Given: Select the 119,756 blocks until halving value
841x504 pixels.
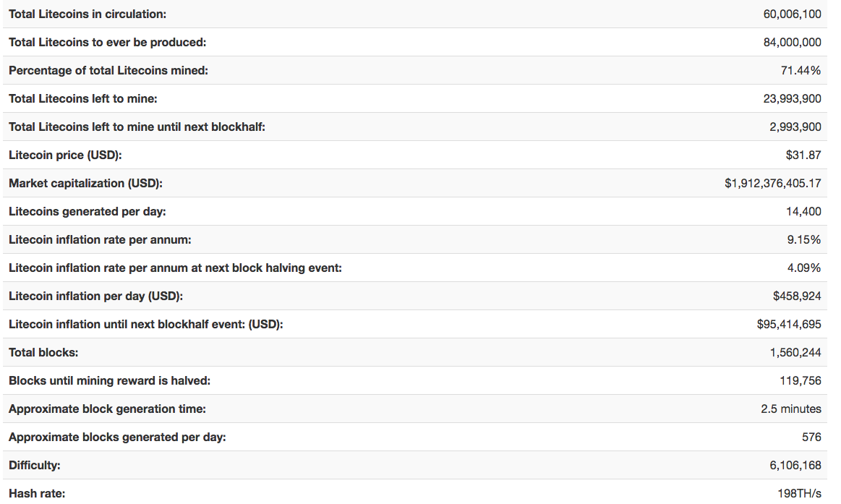Looking at the screenshot, I should coord(801,381).
